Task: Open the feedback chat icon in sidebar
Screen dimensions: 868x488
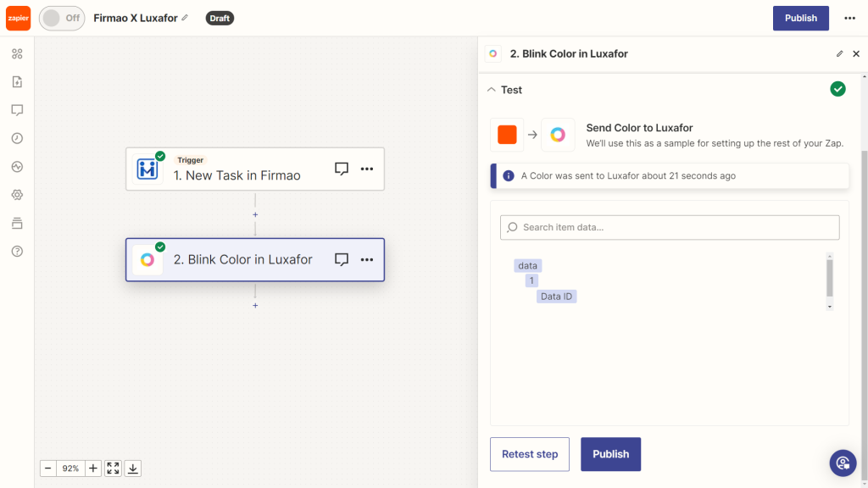Action: pyautogui.click(x=17, y=110)
